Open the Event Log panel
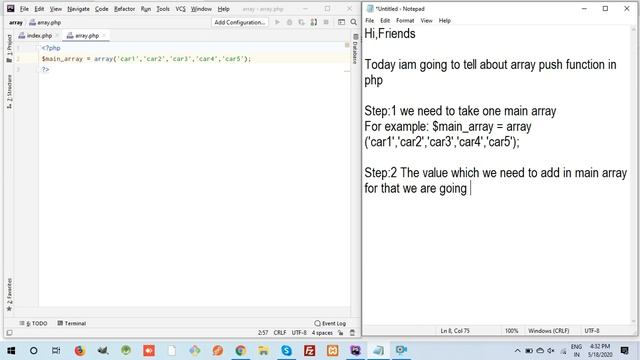 click(330, 323)
